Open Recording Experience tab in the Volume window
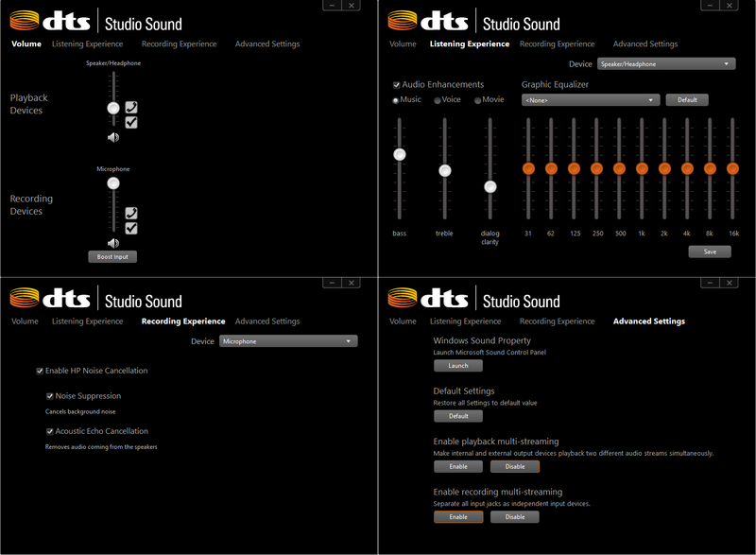The width and height of the screenshot is (756, 555). (179, 43)
